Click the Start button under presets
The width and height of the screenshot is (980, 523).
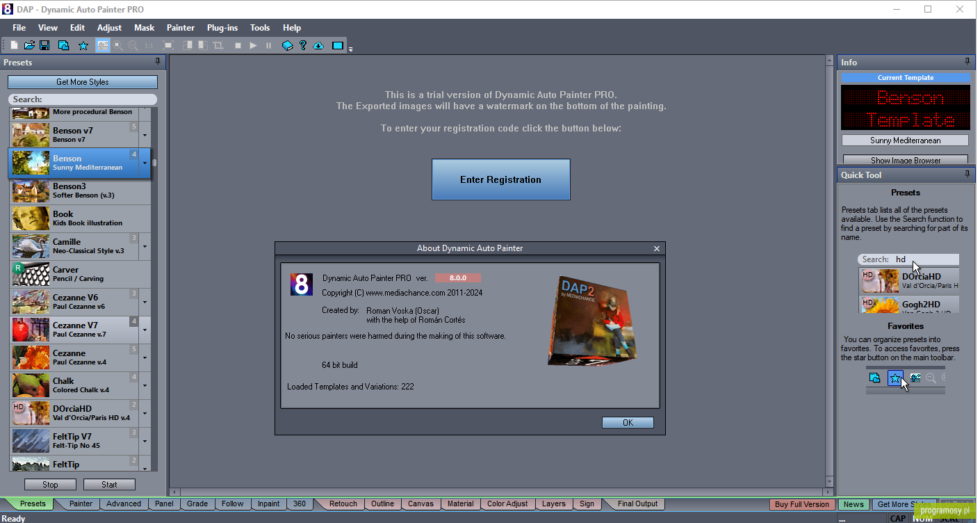click(109, 485)
